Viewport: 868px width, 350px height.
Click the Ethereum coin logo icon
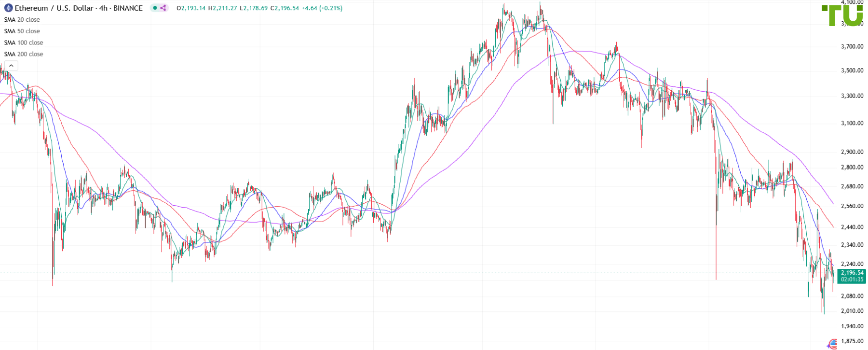pos(8,8)
